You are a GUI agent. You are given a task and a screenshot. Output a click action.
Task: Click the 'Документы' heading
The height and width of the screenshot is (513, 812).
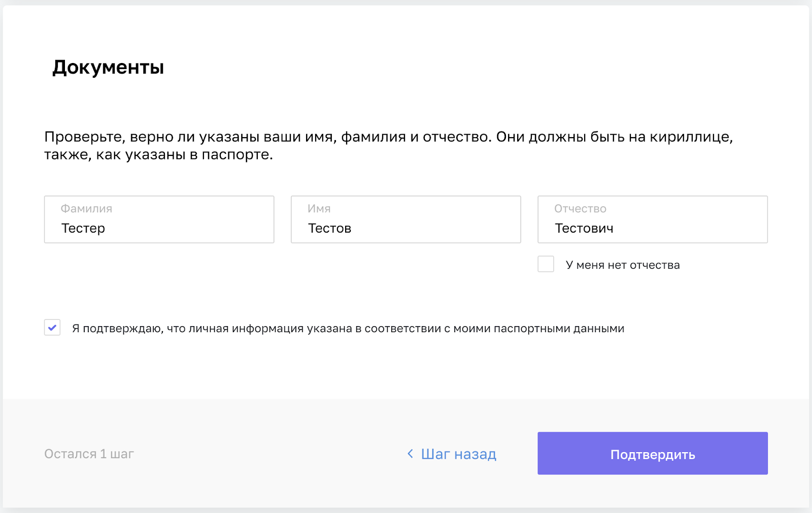pos(108,67)
